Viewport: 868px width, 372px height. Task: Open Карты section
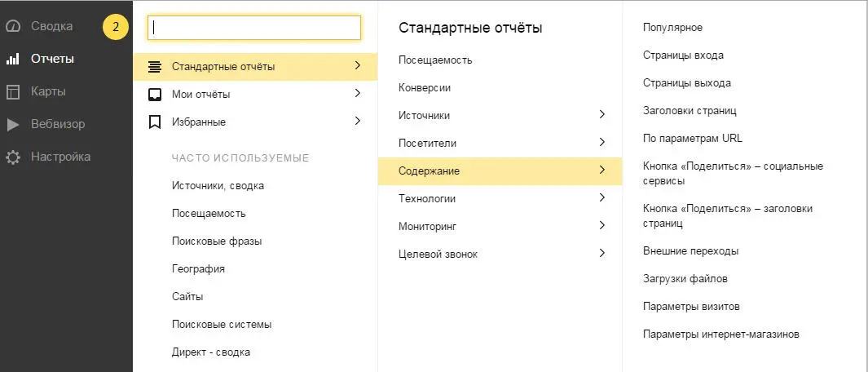click(48, 91)
